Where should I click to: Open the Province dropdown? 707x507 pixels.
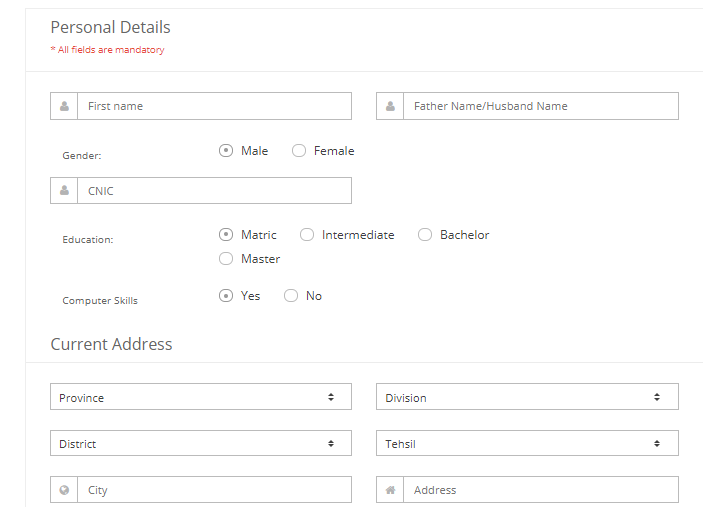(201, 397)
